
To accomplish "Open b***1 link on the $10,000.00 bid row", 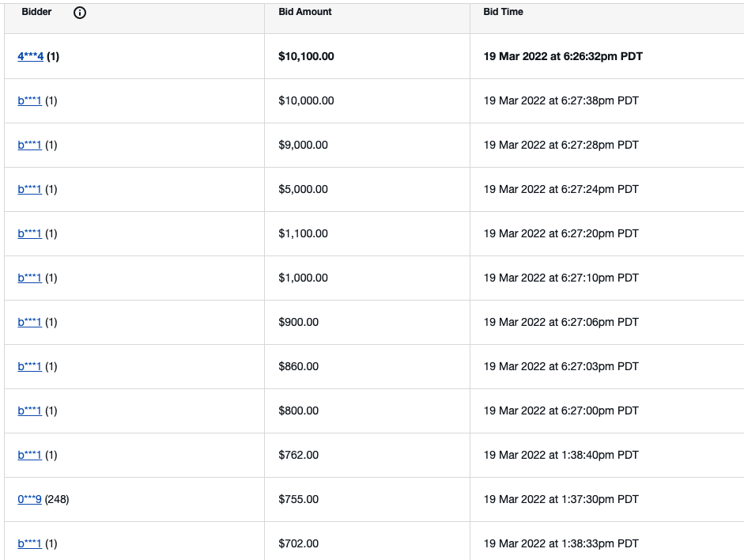I will (28, 100).
